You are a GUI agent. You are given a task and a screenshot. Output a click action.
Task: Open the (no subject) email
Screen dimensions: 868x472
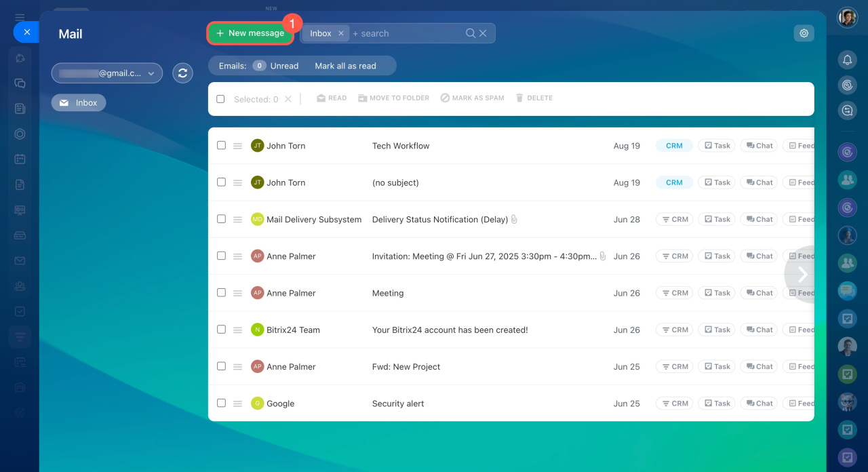pos(395,182)
